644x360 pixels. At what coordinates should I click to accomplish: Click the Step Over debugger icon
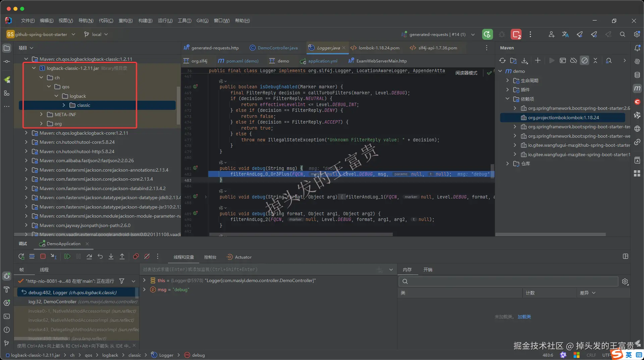tap(89, 257)
